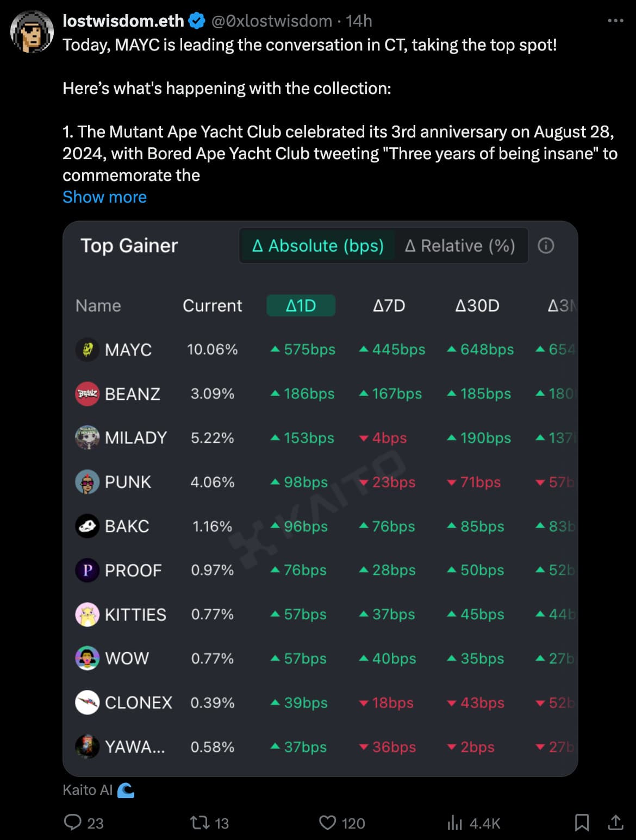Open lostwisdom.eth profile avatar

tap(32, 32)
